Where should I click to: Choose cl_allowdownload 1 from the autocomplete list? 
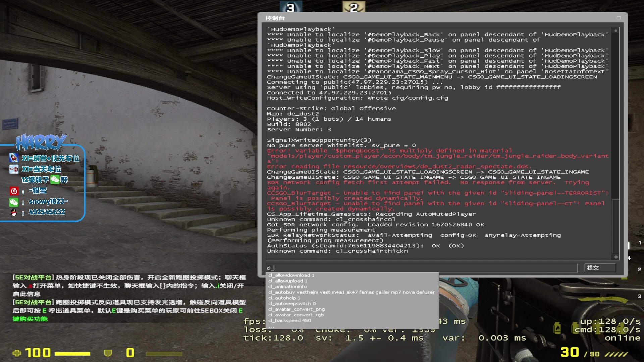(352, 275)
